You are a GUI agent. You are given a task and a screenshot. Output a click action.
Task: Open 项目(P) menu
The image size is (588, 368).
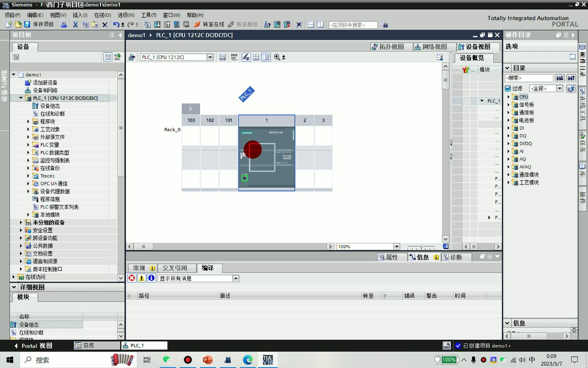(x=13, y=15)
